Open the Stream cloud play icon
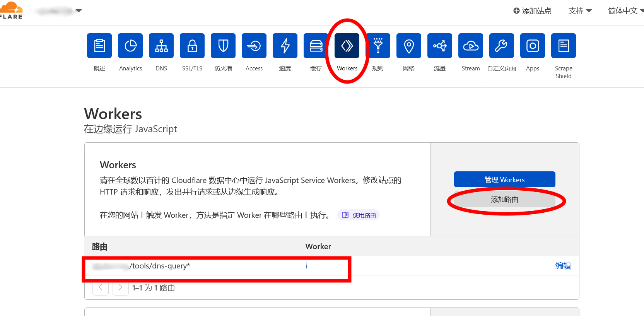Image resolution: width=644 pixels, height=316 pixels. tap(471, 46)
